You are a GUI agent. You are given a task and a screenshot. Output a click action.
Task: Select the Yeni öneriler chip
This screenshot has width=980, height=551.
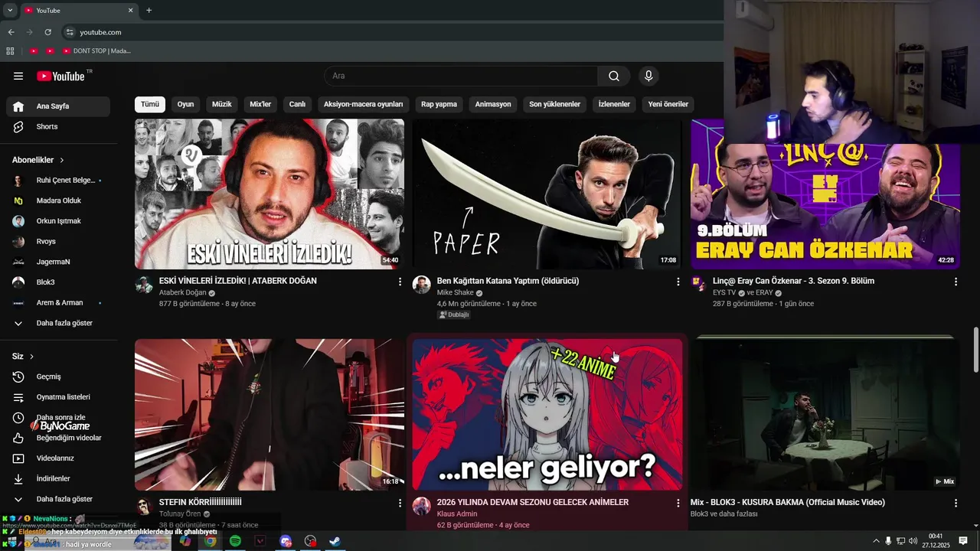tap(668, 104)
